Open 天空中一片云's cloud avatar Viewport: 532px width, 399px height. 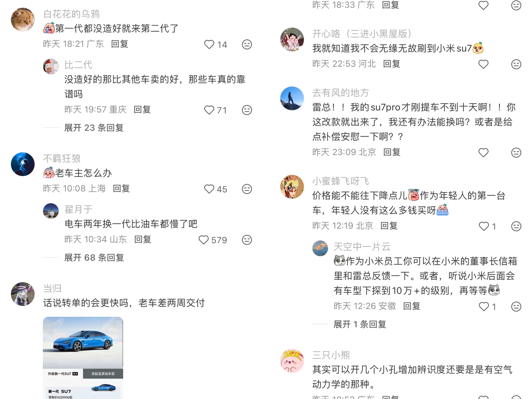pyautogui.click(x=320, y=248)
